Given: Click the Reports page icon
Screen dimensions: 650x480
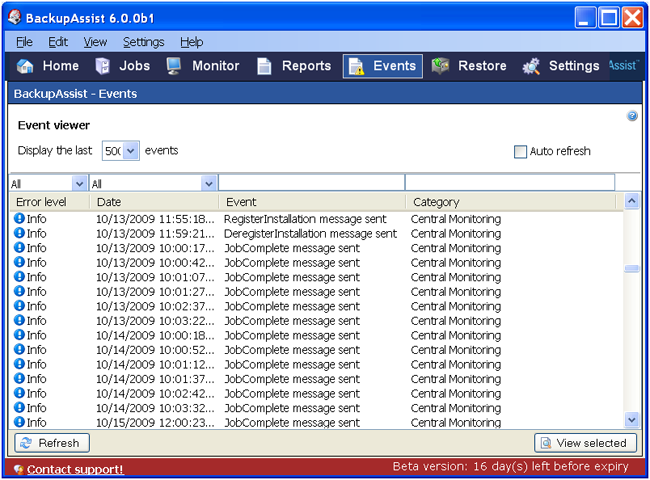Looking at the screenshot, I should [264, 66].
